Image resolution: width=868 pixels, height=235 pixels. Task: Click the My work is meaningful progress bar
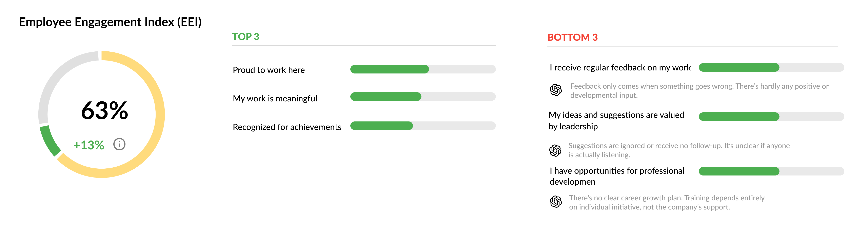(x=423, y=97)
